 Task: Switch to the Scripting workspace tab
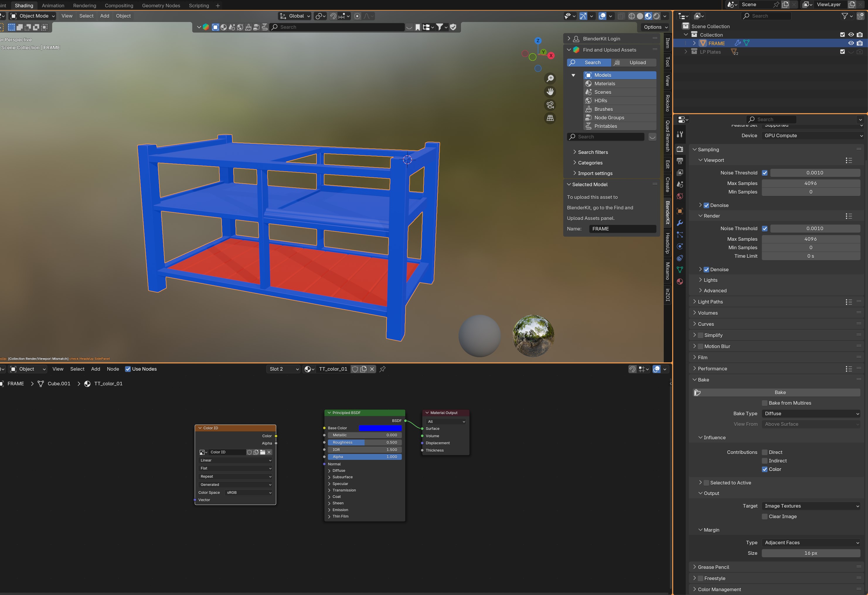pos(199,6)
